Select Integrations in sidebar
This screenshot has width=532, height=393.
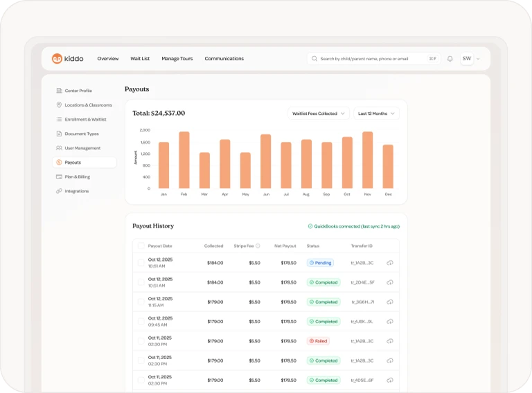click(x=85, y=191)
